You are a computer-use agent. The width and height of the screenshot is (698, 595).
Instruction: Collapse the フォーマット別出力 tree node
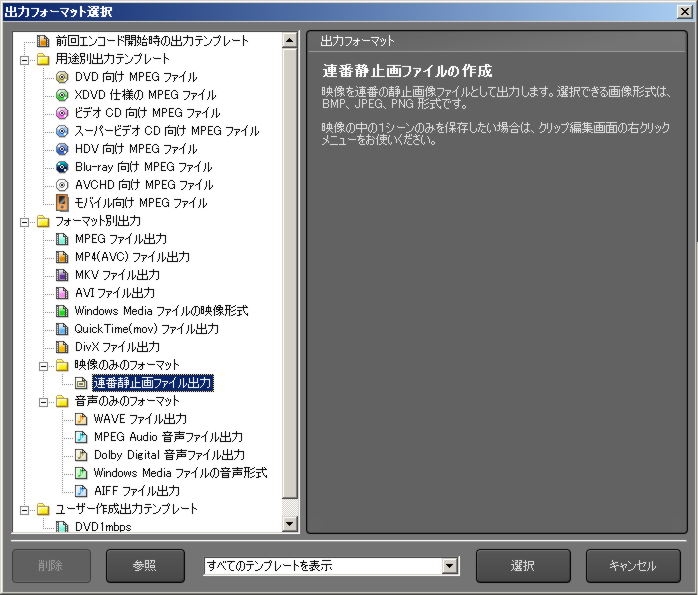tap(24, 222)
